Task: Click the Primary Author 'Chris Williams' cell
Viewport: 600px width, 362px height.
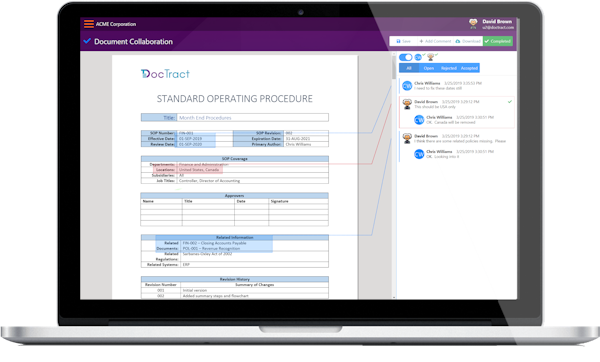Action: pyautogui.click(x=306, y=144)
